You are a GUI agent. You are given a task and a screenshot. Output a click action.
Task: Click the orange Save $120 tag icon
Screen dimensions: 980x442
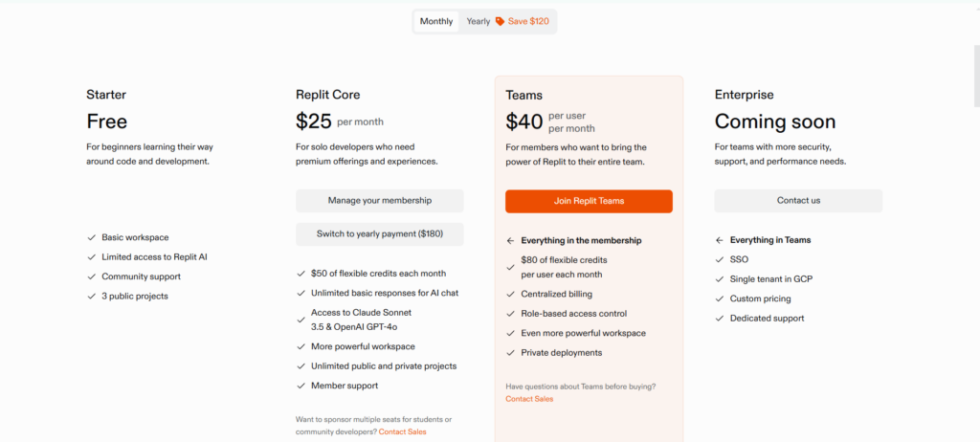[501, 21]
